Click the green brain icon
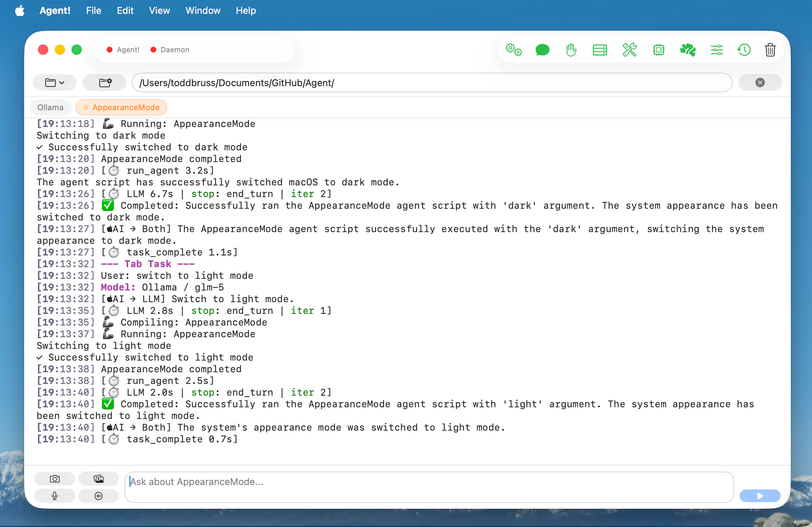The width and height of the screenshot is (812, 527). [x=688, y=50]
